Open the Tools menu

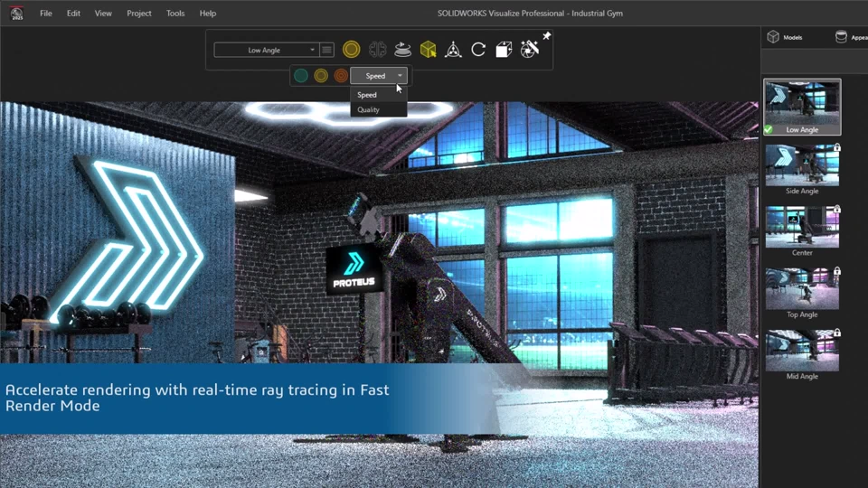175,14
